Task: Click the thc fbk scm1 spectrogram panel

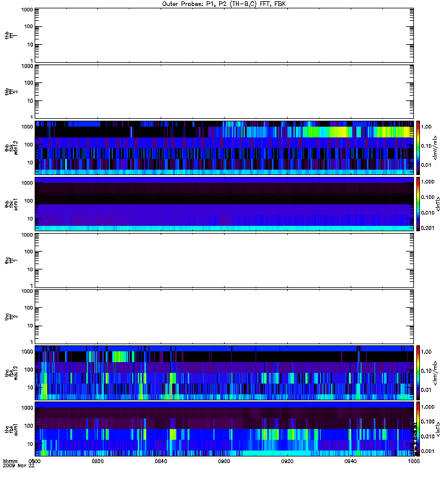Action: [x=225, y=429]
